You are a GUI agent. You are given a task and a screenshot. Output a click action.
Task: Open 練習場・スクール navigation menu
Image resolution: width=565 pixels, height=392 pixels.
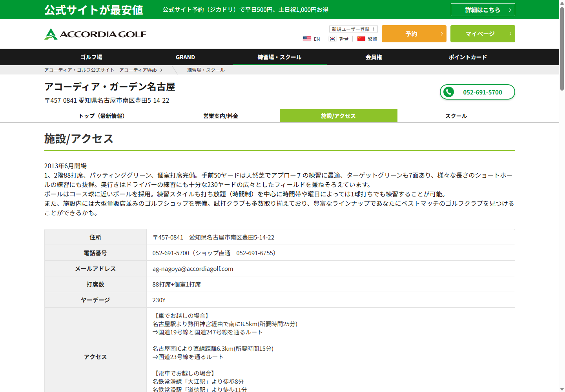coord(279,57)
